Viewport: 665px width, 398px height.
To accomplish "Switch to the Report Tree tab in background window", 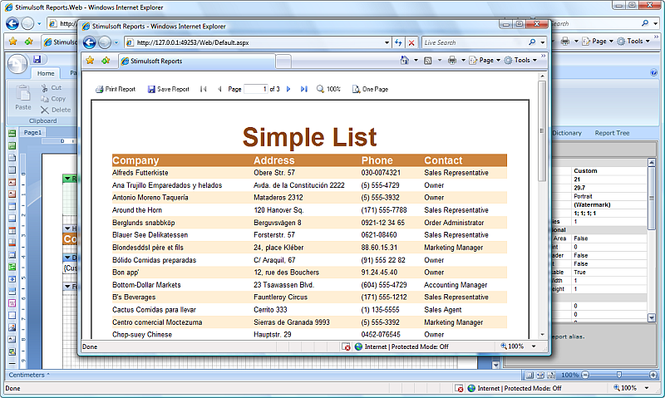I will (612, 133).
